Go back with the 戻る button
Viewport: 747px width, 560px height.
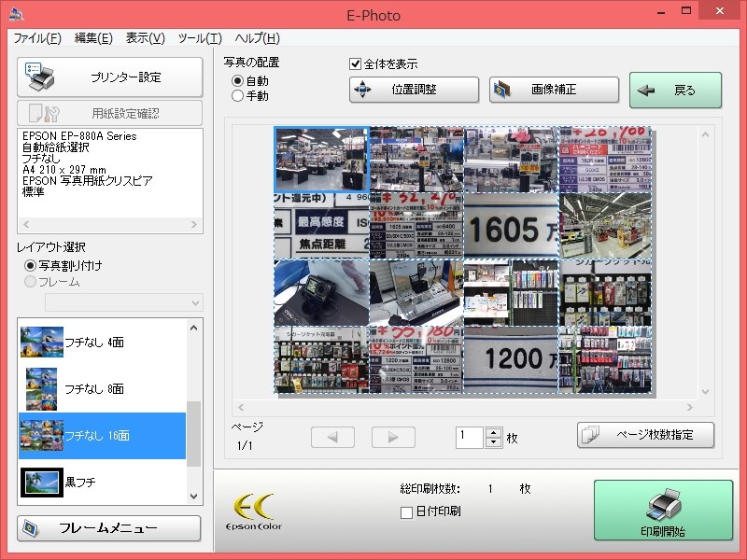click(675, 90)
